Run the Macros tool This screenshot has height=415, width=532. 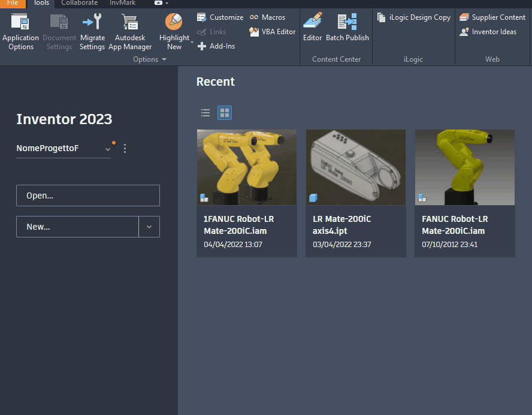coord(267,17)
